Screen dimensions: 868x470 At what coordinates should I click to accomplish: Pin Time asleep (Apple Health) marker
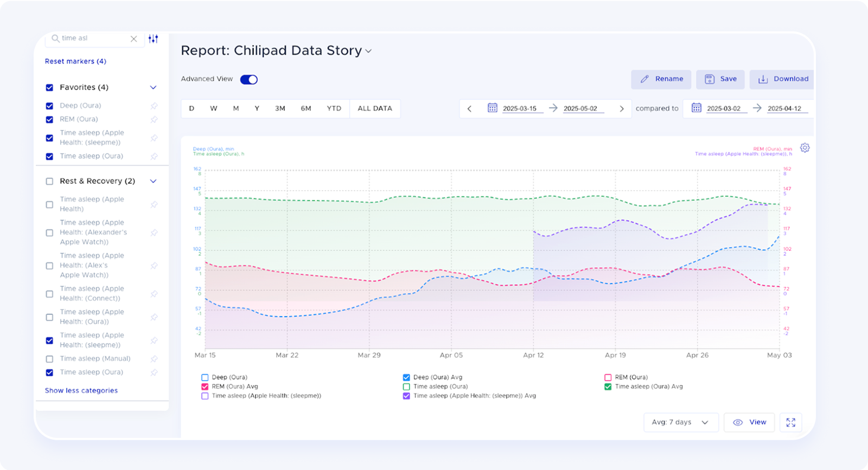click(x=154, y=204)
